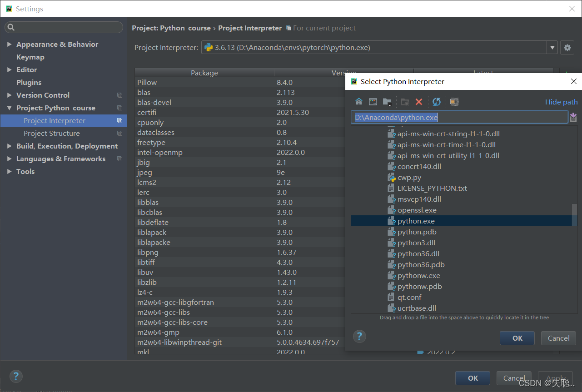582x392 pixels.
Task: Select python.pdb in the file tree
Action: click(x=417, y=232)
